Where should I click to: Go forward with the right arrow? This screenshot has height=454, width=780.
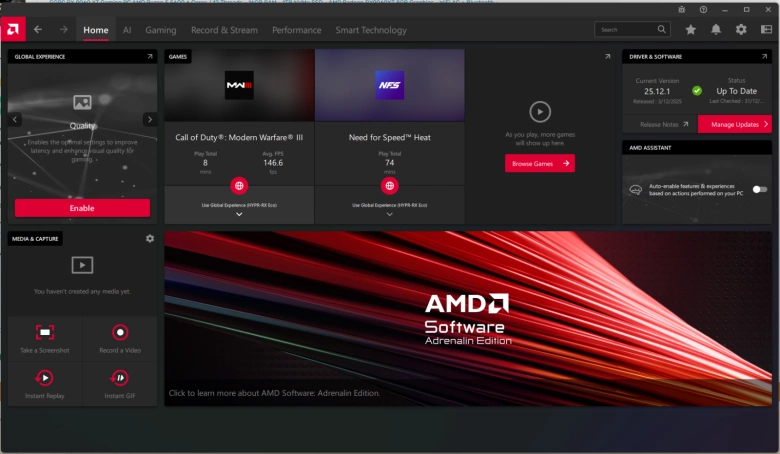(x=64, y=30)
